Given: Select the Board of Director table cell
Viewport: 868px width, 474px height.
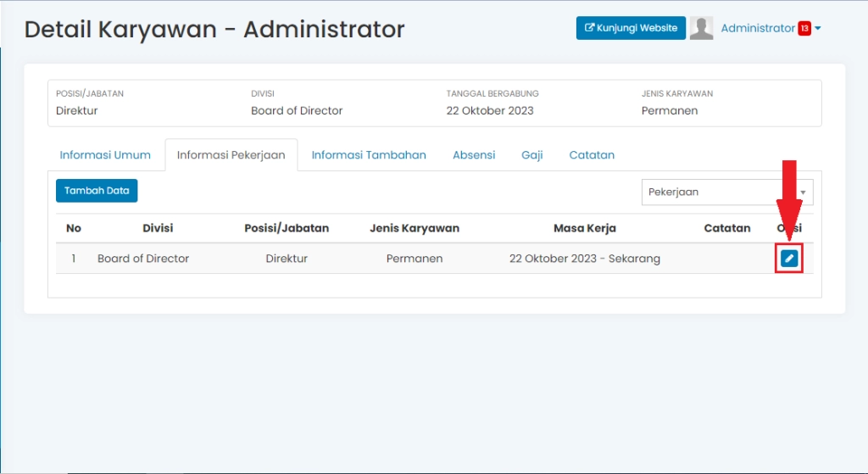Looking at the screenshot, I should (143, 259).
